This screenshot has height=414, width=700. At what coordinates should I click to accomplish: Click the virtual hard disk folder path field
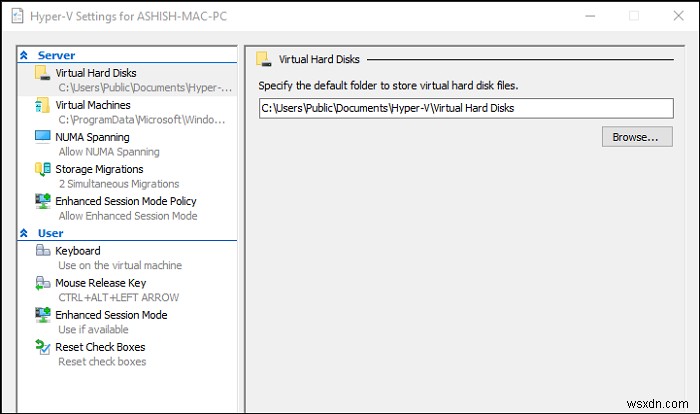pos(466,108)
